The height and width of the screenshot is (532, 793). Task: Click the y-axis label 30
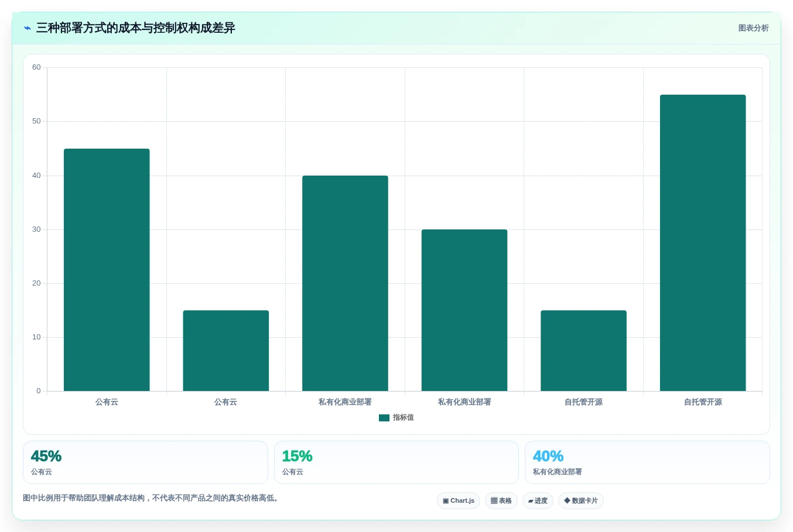tap(36, 229)
